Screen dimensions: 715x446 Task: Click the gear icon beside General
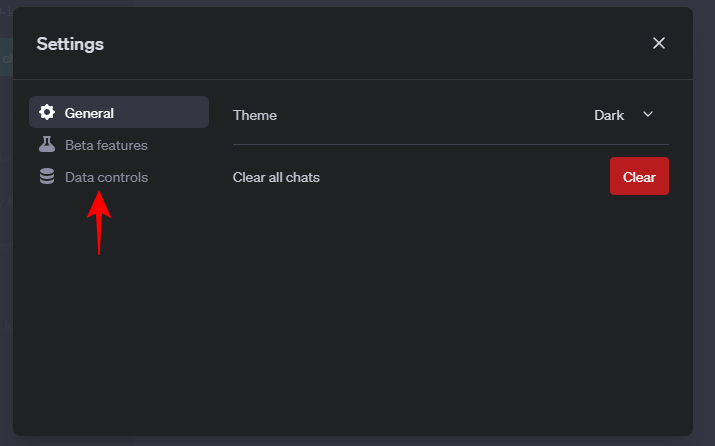[x=47, y=113]
